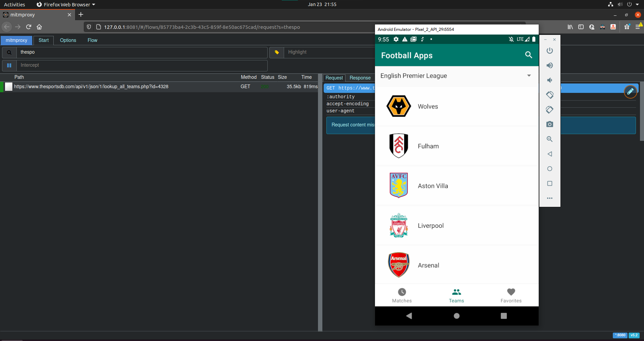Click the pencil edit flow icon
Viewport: 644px width, 341px height.
tap(630, 92)
